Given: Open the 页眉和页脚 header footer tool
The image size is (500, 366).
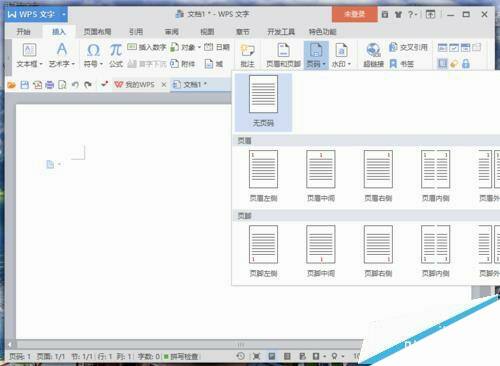Looking at the screenshot, I should [x=283, y=55].
